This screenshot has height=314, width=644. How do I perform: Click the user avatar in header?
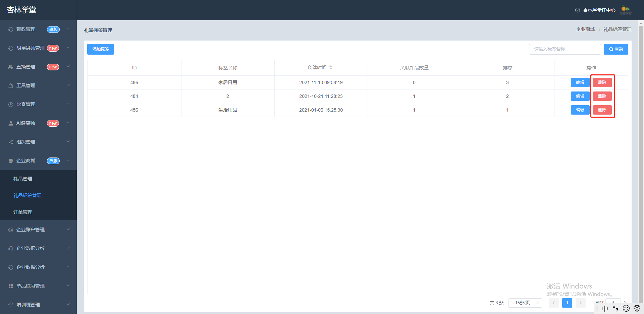click(x=626, y=10)
